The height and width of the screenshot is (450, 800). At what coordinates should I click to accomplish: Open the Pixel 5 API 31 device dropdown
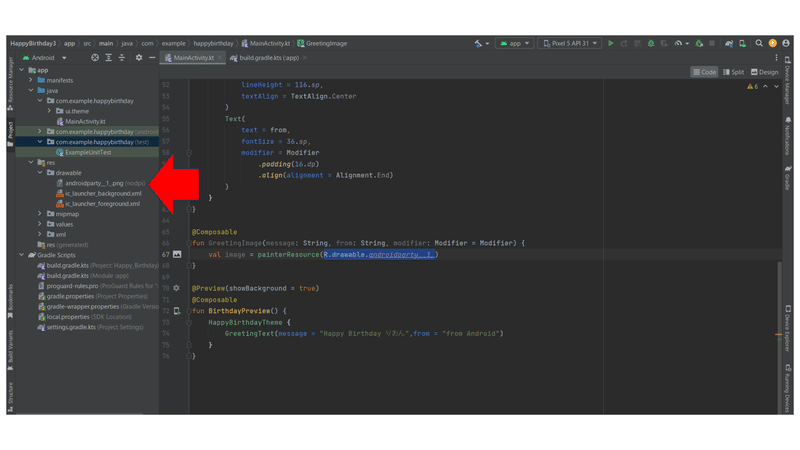coord(569,43)
